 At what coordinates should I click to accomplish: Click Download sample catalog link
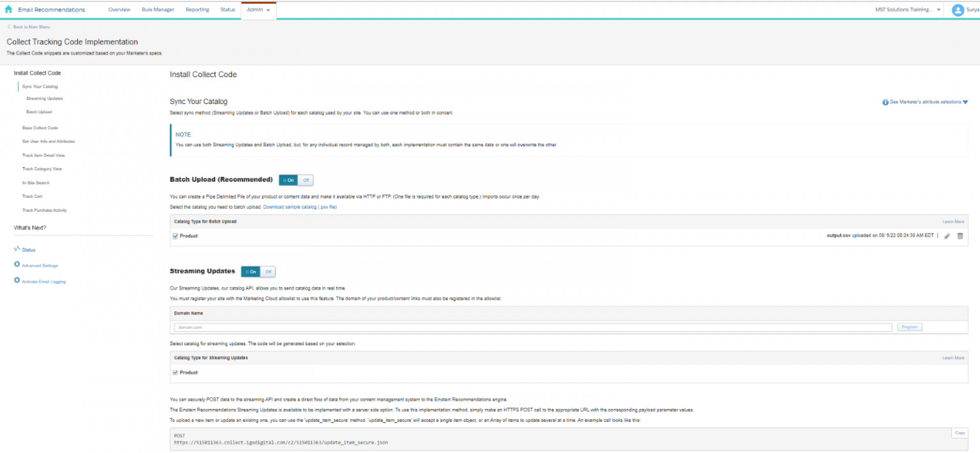point(299,207)
